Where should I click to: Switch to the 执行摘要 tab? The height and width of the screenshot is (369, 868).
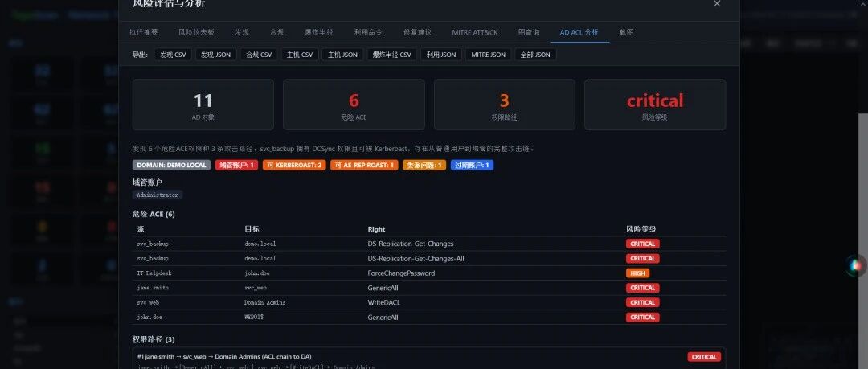point(143,32)
